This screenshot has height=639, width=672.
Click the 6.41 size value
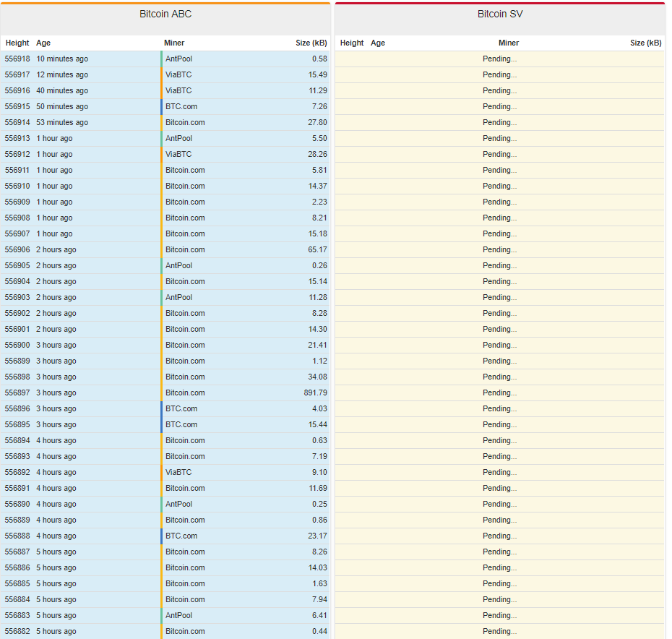tap(319, 615)
